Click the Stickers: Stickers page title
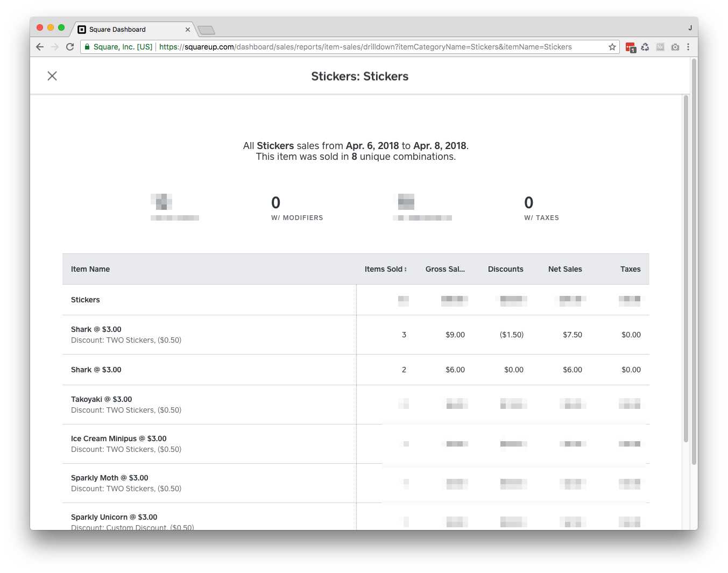Screen dimensions: 728x573 [360, 76]
